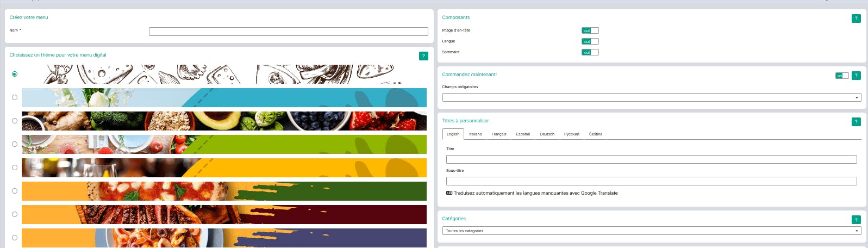
Task: Open help icon in Catégories panel
Action: coord(856,220)
